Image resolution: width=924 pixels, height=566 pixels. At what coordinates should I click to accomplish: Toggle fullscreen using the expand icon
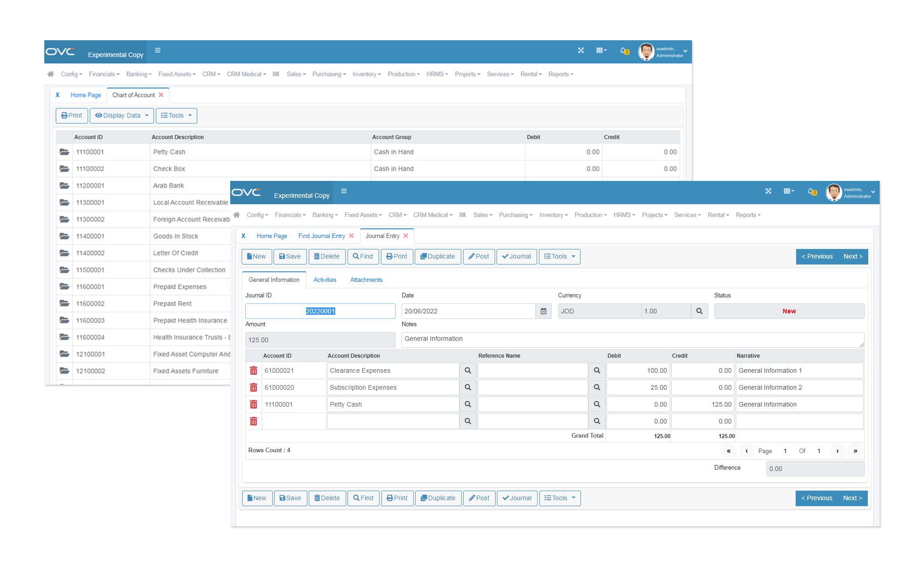(x=768, y=191)
